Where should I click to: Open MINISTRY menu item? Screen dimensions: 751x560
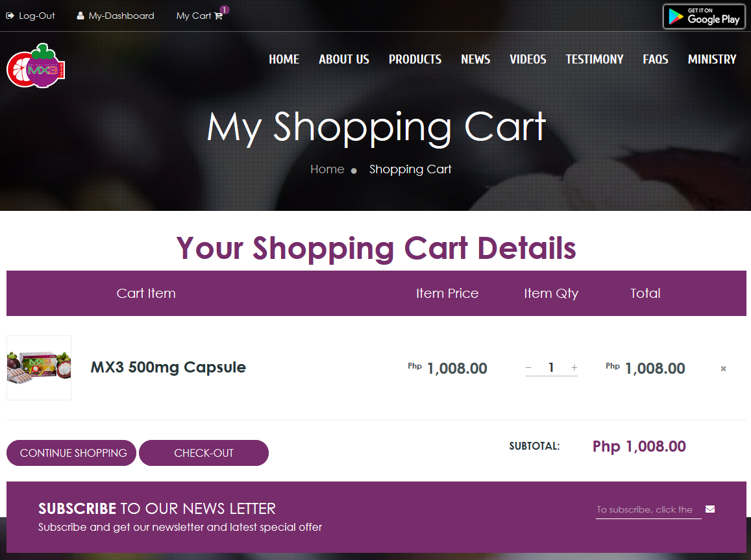[x=711, y=59]
